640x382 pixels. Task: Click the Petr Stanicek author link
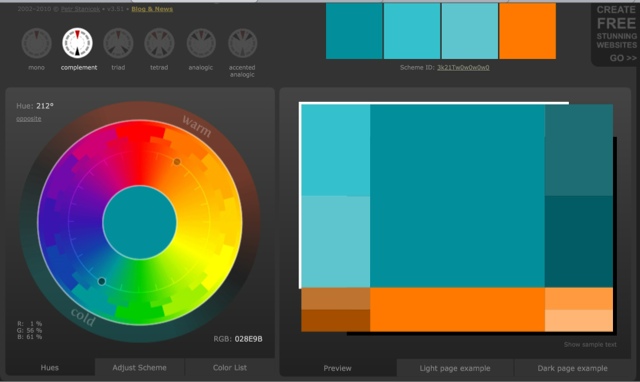[80, 9]
